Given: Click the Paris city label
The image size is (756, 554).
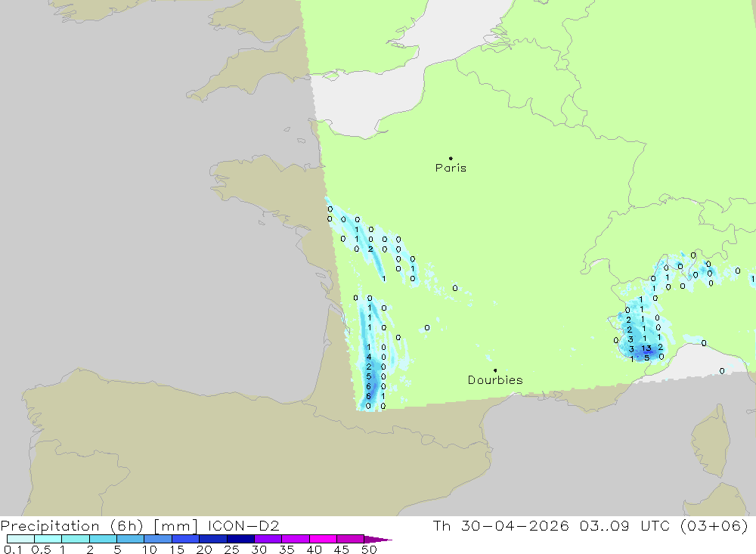Looking at the screenshot, I should [451, 168].
